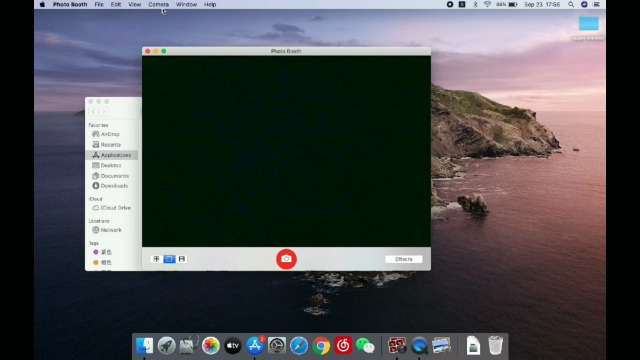Viewport: 640px width, 360px height.
Task: Open the View menu
Action: (134, 4)
